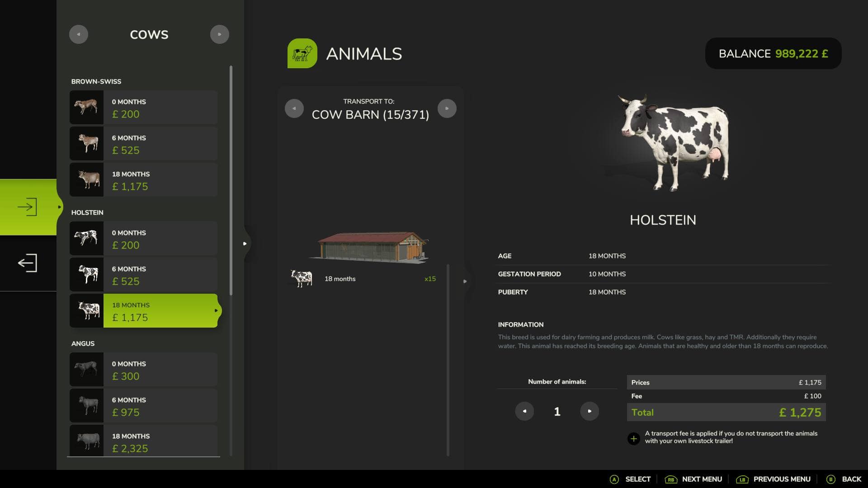The width and height of the screenshot is (868, 488).
Task: Switch to next transport destination barn
Action: [447, 108]
